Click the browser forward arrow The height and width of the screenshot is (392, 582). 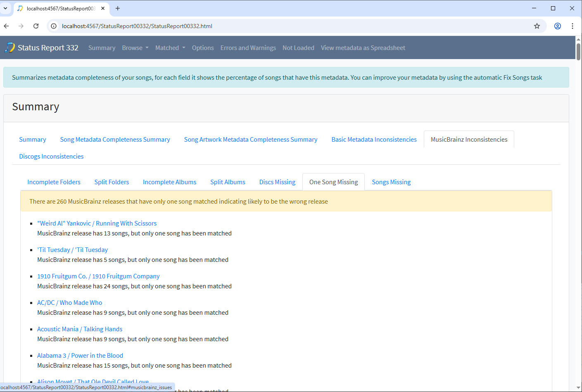(21, 26)
